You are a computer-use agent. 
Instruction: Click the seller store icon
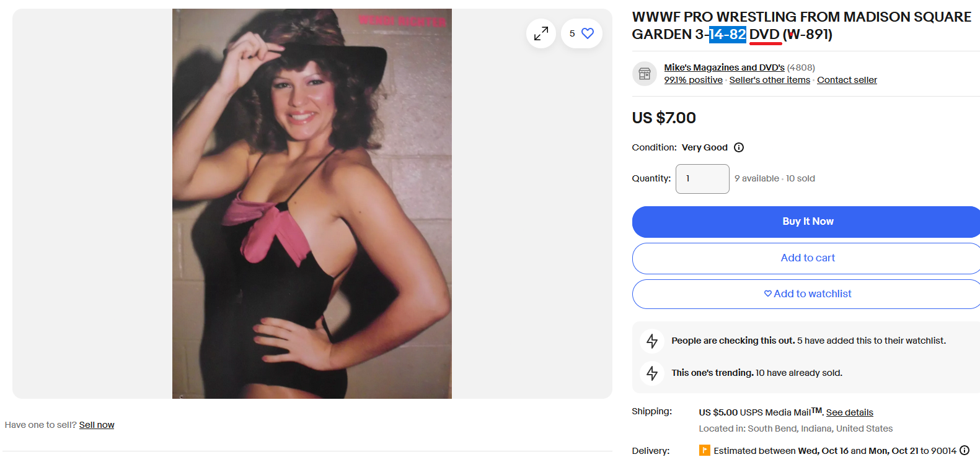tap(645, 74)
